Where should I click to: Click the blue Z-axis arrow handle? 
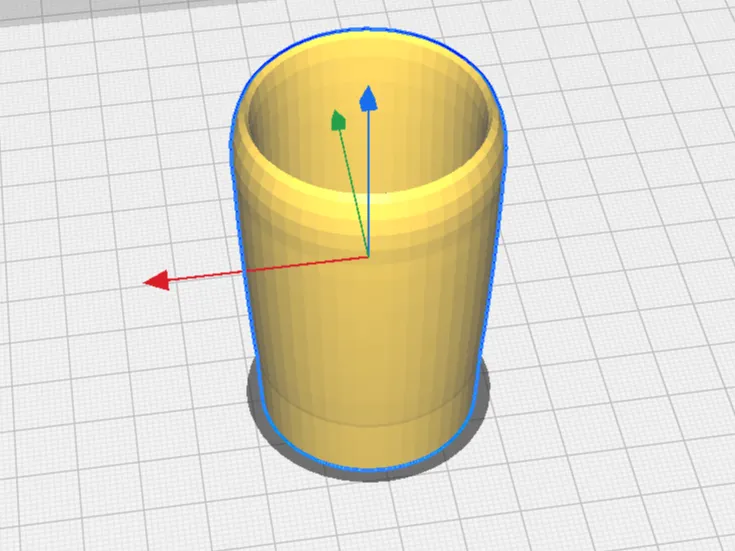tap(368, 98)
